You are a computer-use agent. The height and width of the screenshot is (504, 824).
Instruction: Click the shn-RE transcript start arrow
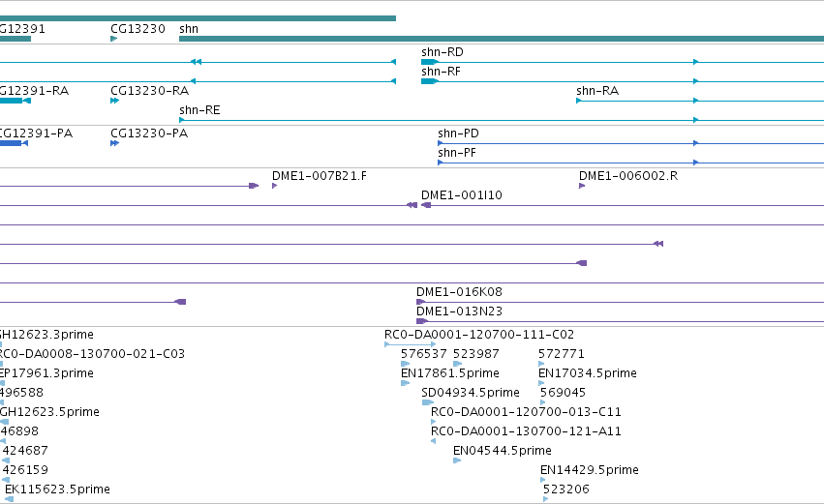click(182, 120)
